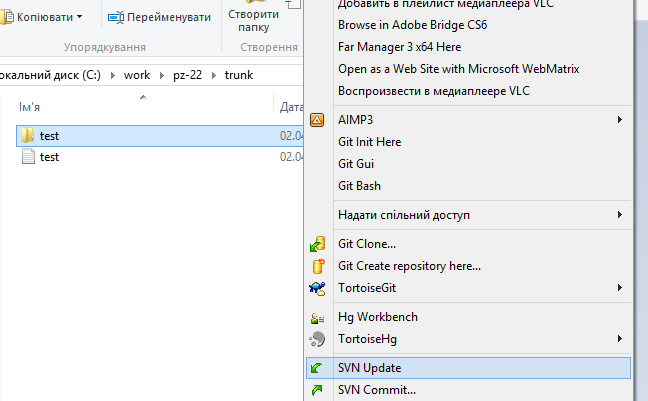Screen dimensions: 648x401
Task: Open the Копіювати dropdown arrow
Action: pyautogui.click(x=79, y=17)
